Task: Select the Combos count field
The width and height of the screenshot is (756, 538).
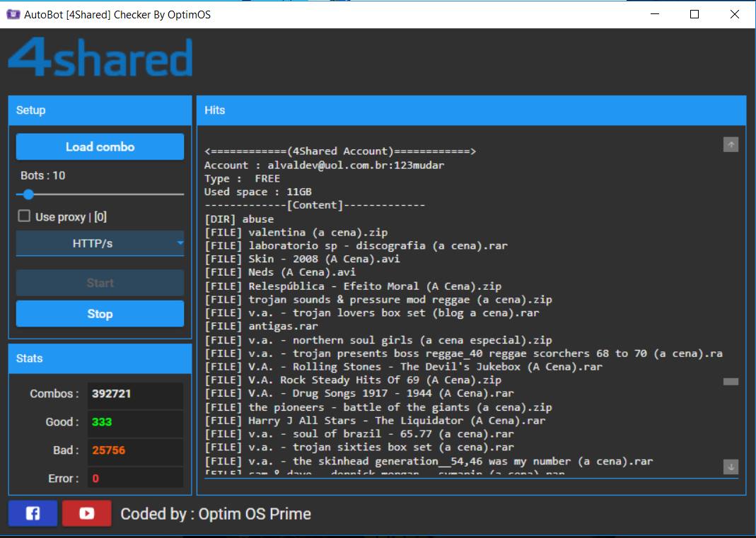Action: (135, 394)
